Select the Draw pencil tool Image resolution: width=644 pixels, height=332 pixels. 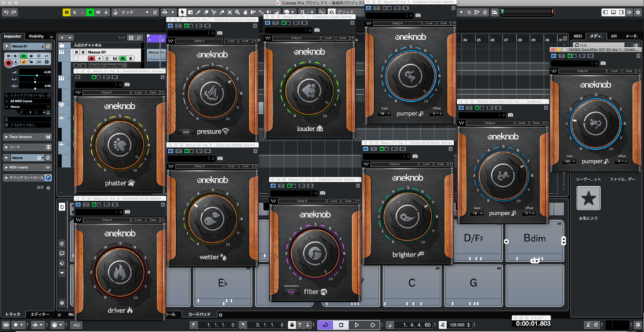(198, 13)
